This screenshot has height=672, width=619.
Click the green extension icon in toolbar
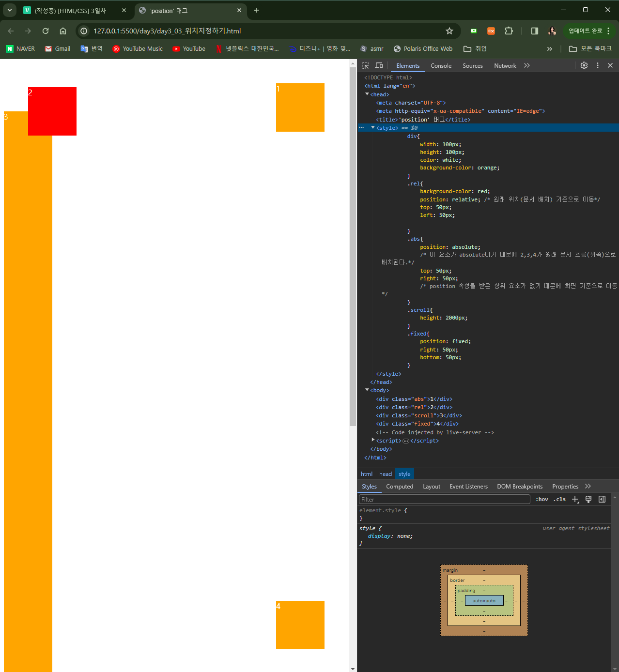pyautogui.click(x=474, y=31)
